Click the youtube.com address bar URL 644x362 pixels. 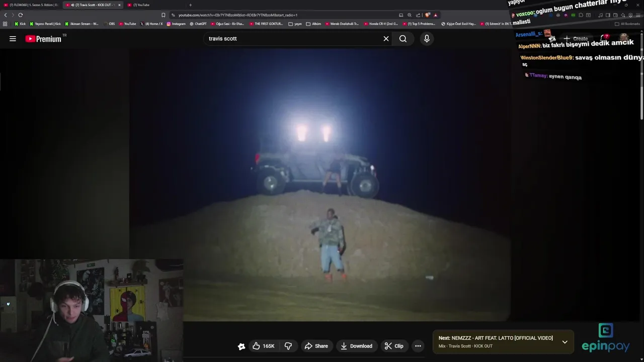tap(238, 15)
